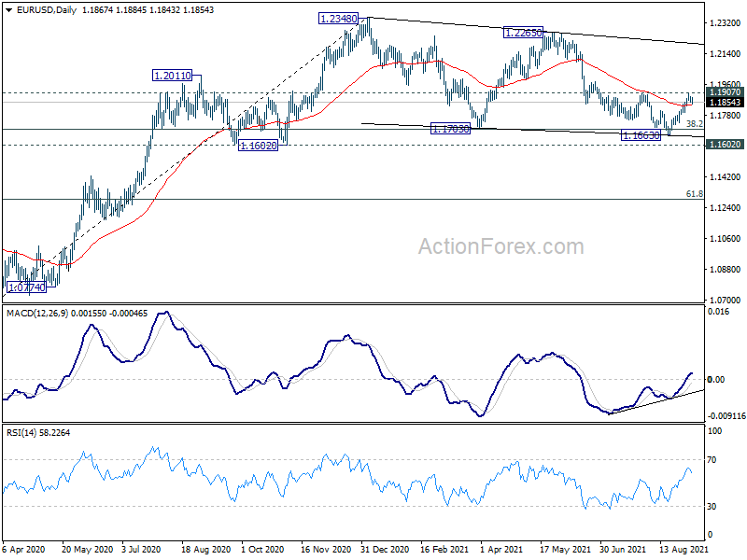Image resolution: width=747 pixels, height=560 pixels.
Task: Click the 1.17030 low price label
Action: pyautogui.click(x=450, y=129)
